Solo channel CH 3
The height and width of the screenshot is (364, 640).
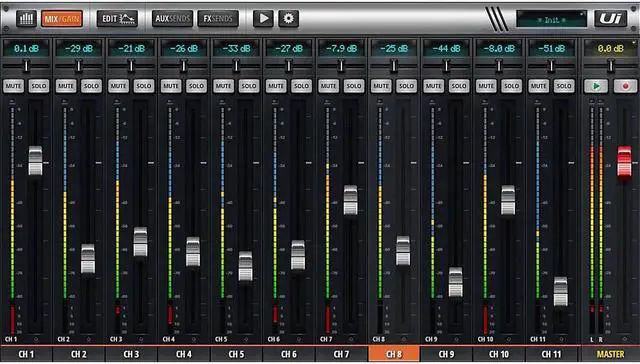(144, 86)
